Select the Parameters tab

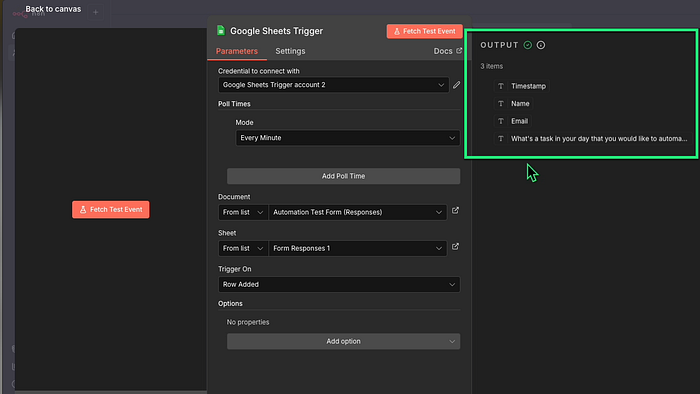(237, 51)
